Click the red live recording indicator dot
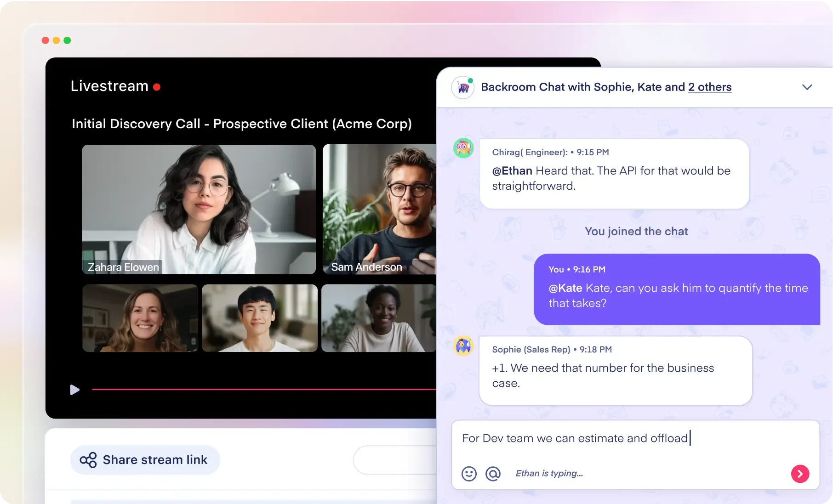The width and height of the screenshot is (833, 504). [157, 87]
